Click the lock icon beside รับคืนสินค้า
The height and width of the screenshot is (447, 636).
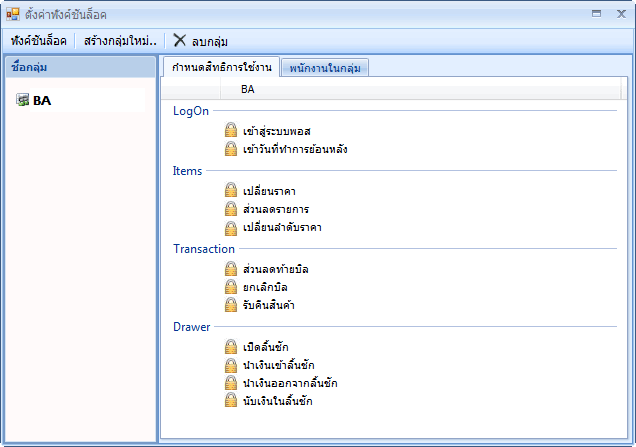tap(231, 305)
